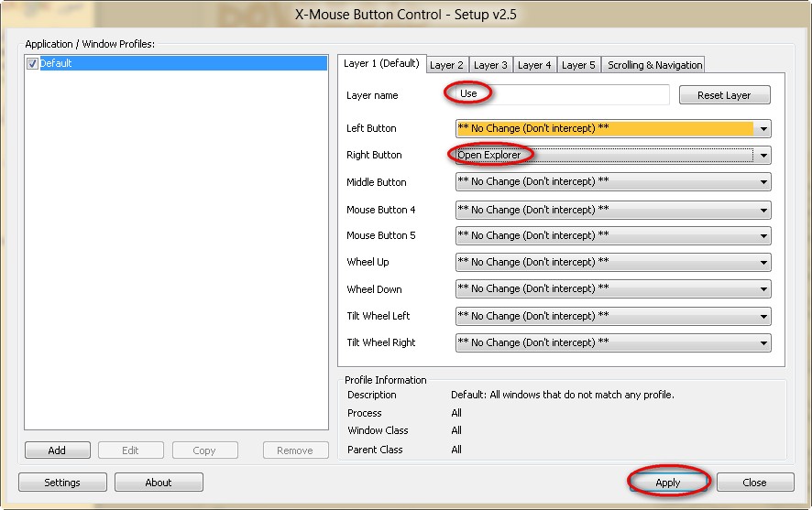Open the Mouse Button 4 dropdown
812x510 pixels.
(613, 210)
